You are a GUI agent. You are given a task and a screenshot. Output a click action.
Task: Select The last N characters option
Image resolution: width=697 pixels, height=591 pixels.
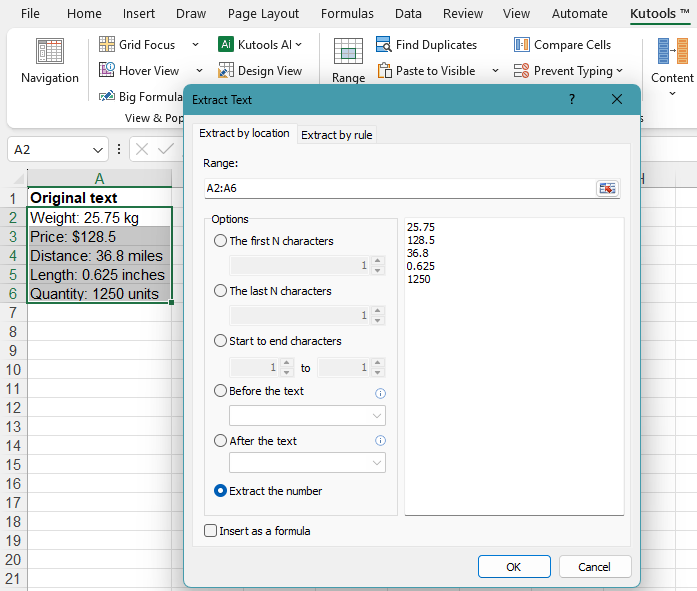(x=220, y=291)
